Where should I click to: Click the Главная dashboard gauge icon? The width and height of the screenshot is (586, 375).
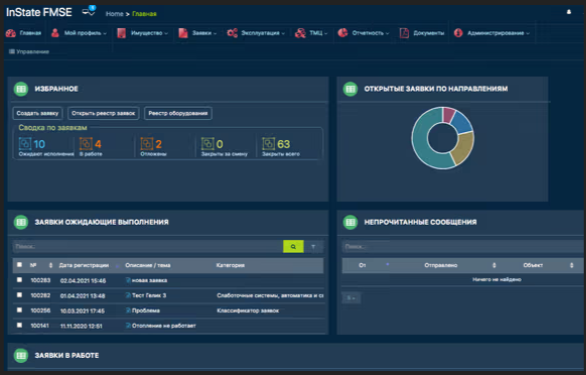tap(10, 33)
